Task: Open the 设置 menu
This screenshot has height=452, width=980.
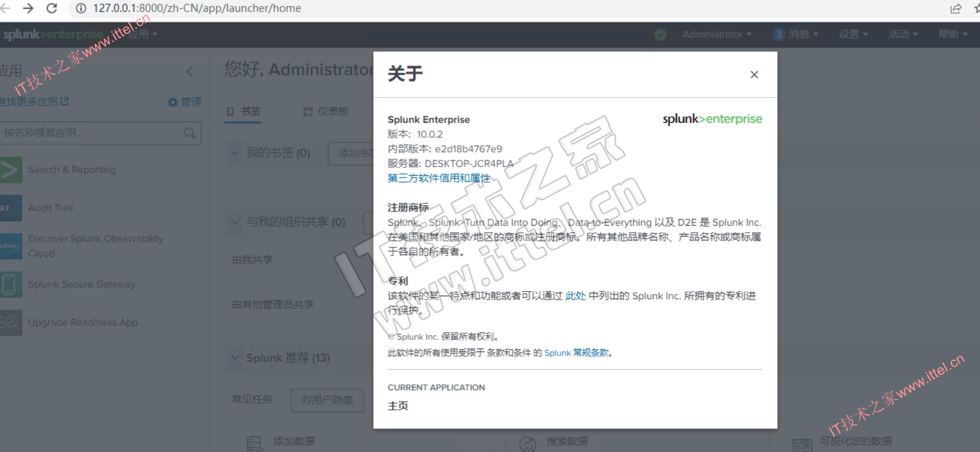Action: pos(853,35)
